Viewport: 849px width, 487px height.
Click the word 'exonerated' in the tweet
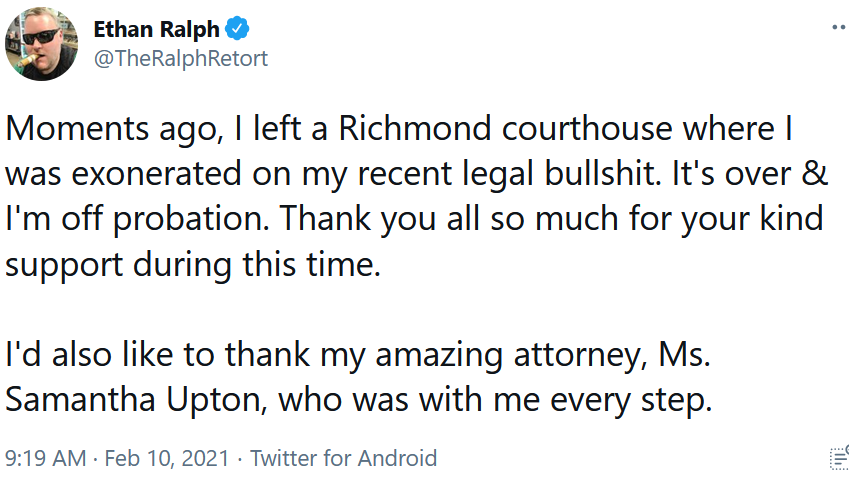tap(156, 174)
